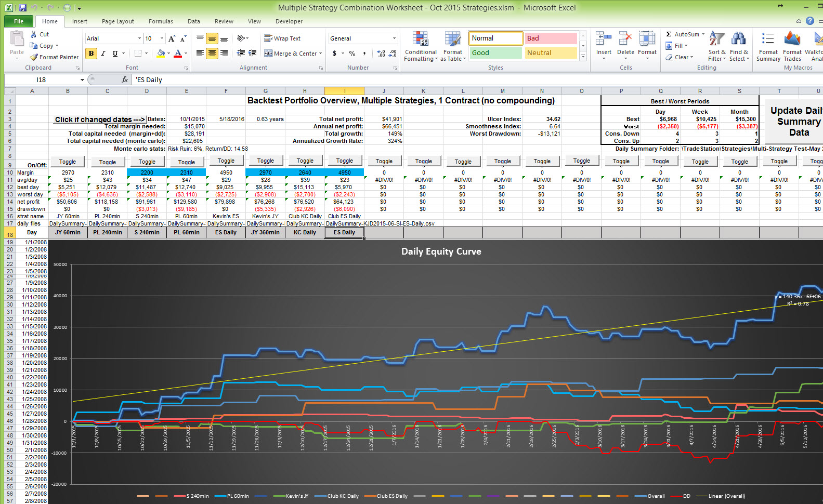This screenshot has height=504, width=823.
Task: Click the AutoSum sigma icon
Action: pyautogui.click(x=669, y=34)
